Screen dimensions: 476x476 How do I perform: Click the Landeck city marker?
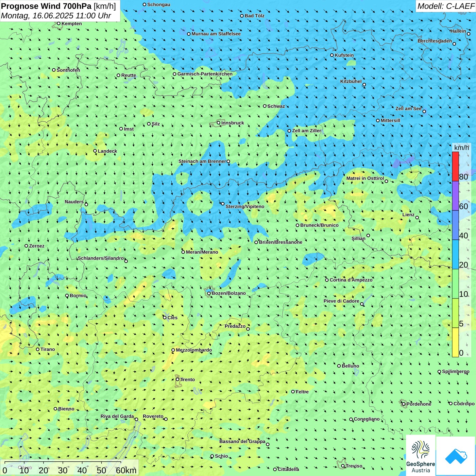pos(95,151)
